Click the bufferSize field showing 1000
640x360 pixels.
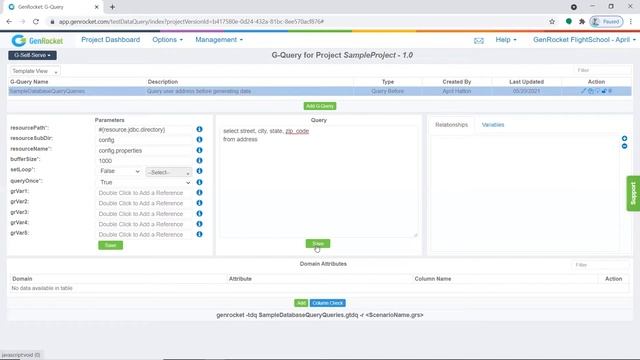point(144,161)
